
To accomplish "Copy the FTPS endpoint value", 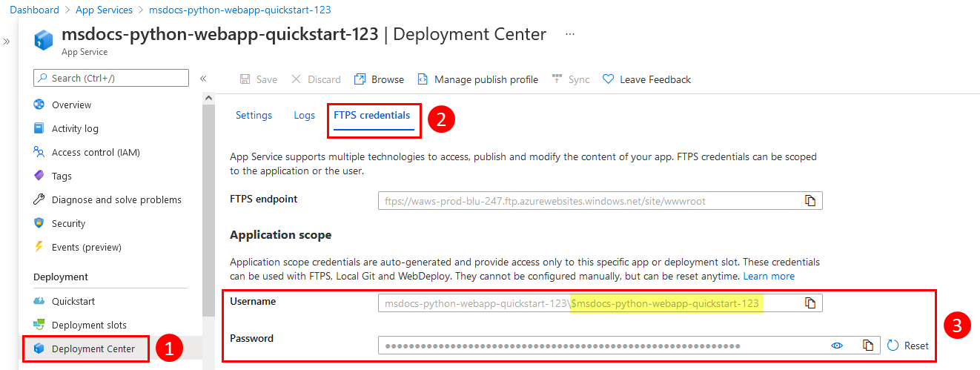I will pyautogui.click(x=810, y=201).
